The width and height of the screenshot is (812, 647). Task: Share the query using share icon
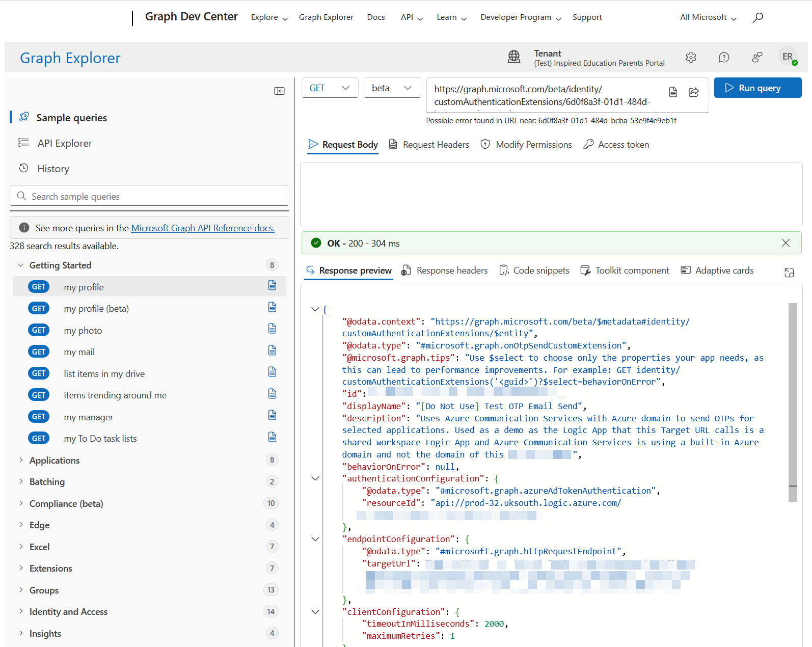point(693,92)
